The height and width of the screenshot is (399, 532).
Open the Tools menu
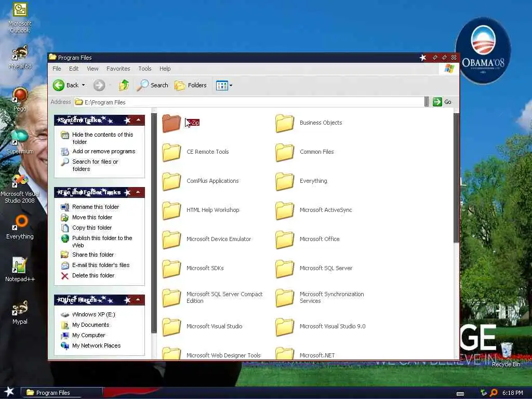pos(145,69)
